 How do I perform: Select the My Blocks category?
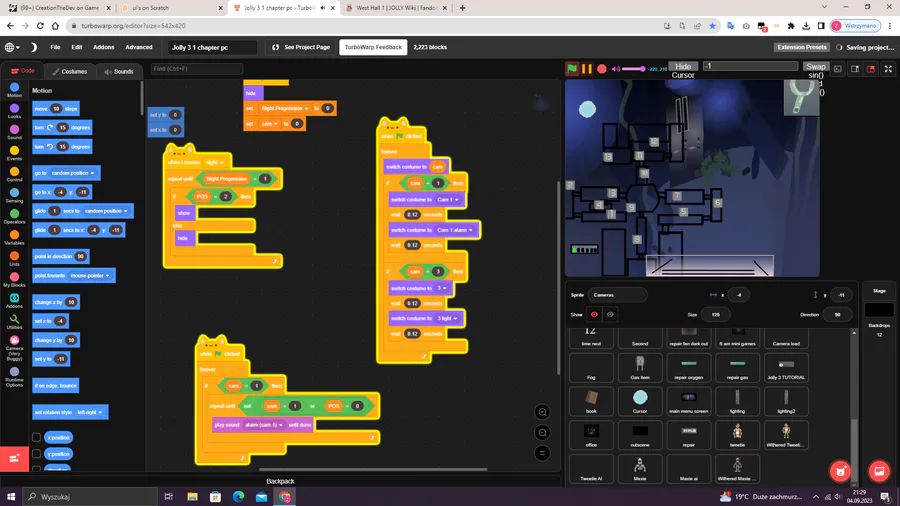[x=14, y=281]
